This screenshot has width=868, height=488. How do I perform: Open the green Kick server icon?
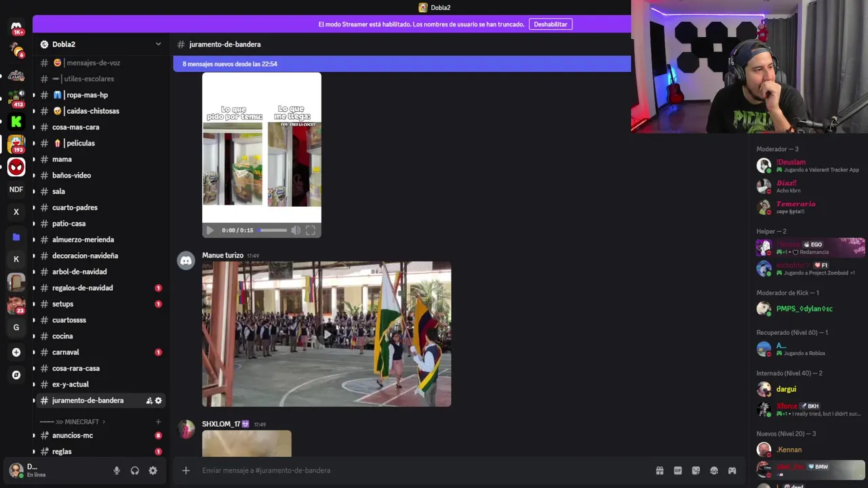click(16, 122)
